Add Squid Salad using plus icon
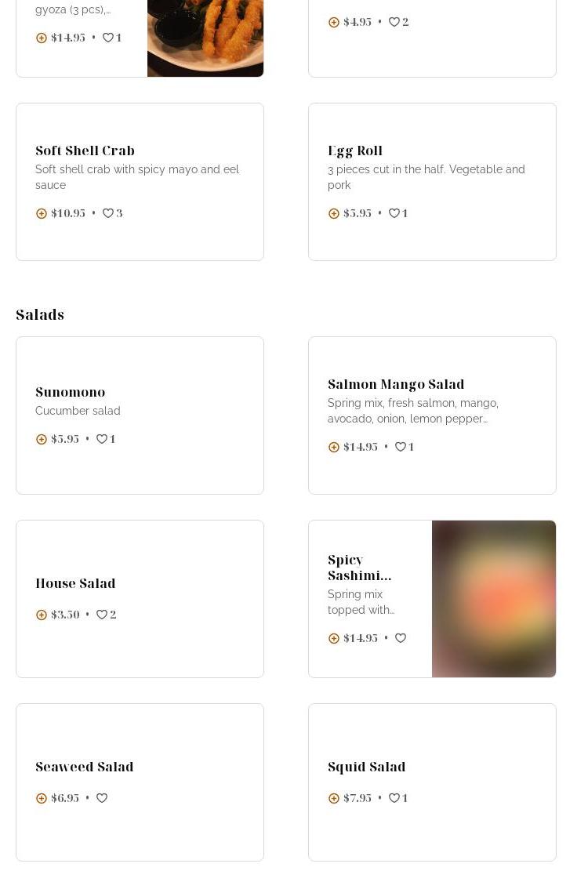 click(334, 798)
